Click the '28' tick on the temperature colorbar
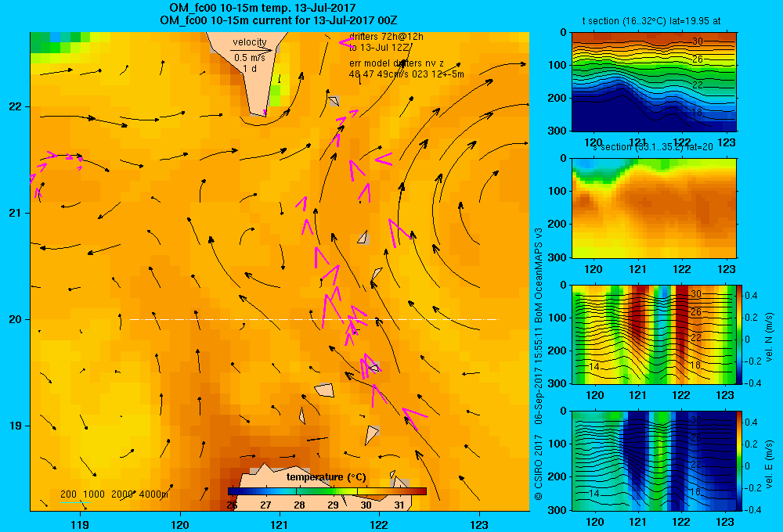The width and height of the screenshot is (783, 532). (299, 505)
